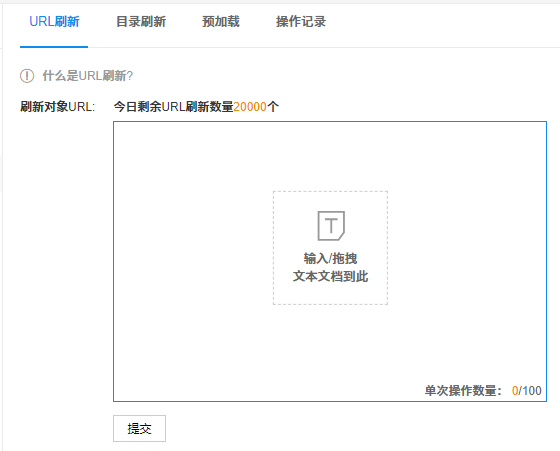Click the blue underline beneath URL刷新
Screen dimensions: 560x451
(54, 47)
